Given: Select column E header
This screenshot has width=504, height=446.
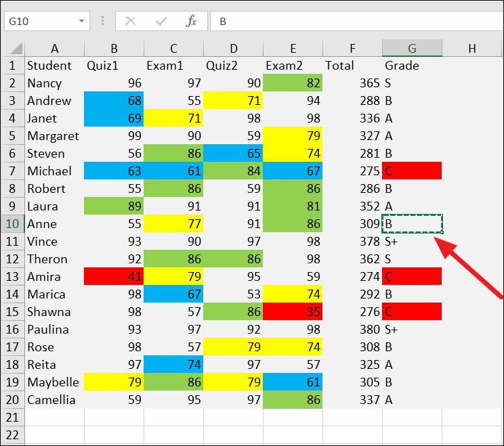Looking at the screenshot, I should pyautogui.click(x=293, y=48).
